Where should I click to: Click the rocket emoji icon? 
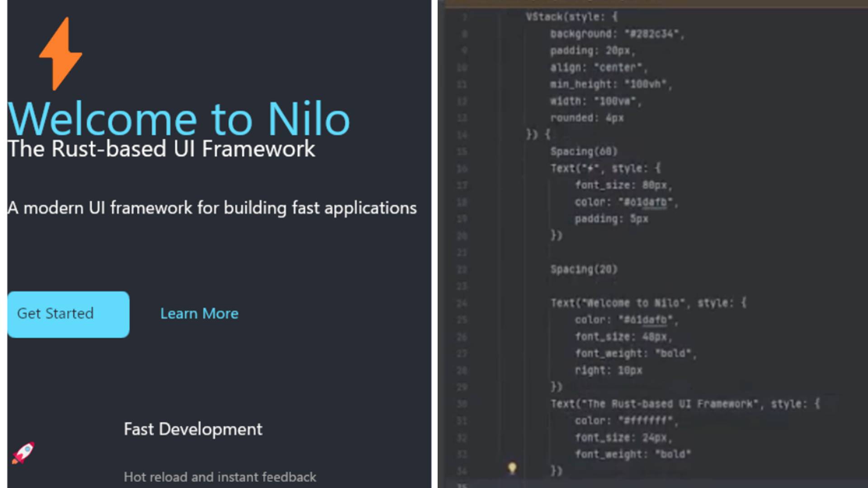click(24, 453)
